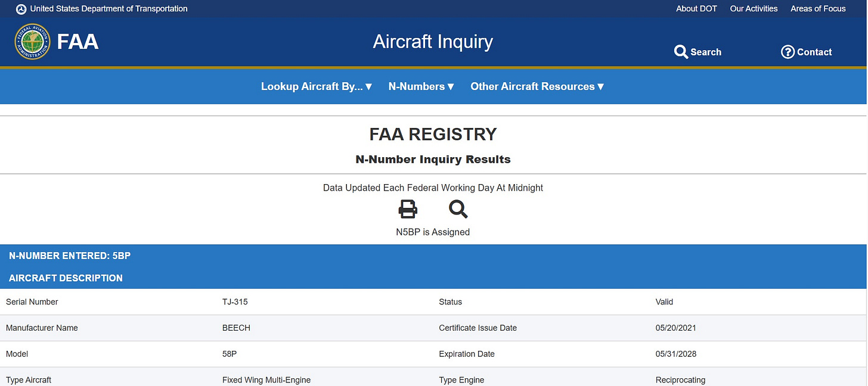The height and width of the screenshot is (386, 868).
Task: Click the Aircraft Description section header
Action: click(x=66, y=278)
